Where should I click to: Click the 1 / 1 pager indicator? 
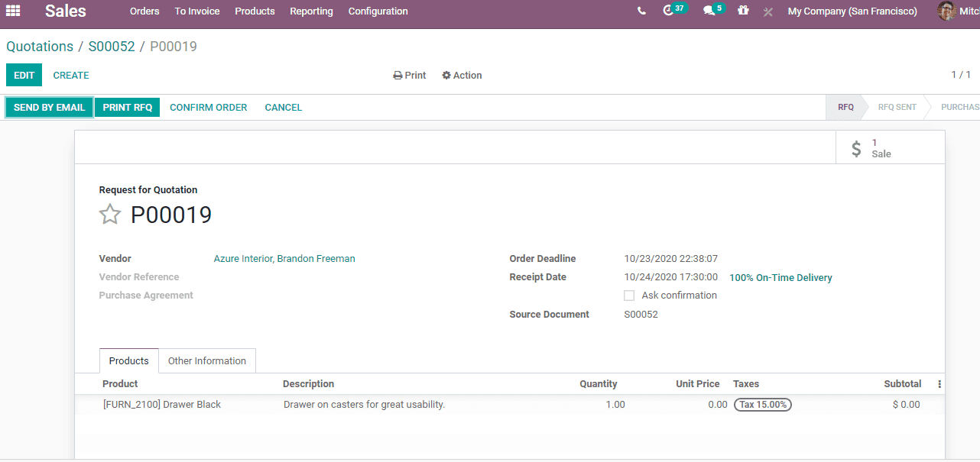(961, 75)
